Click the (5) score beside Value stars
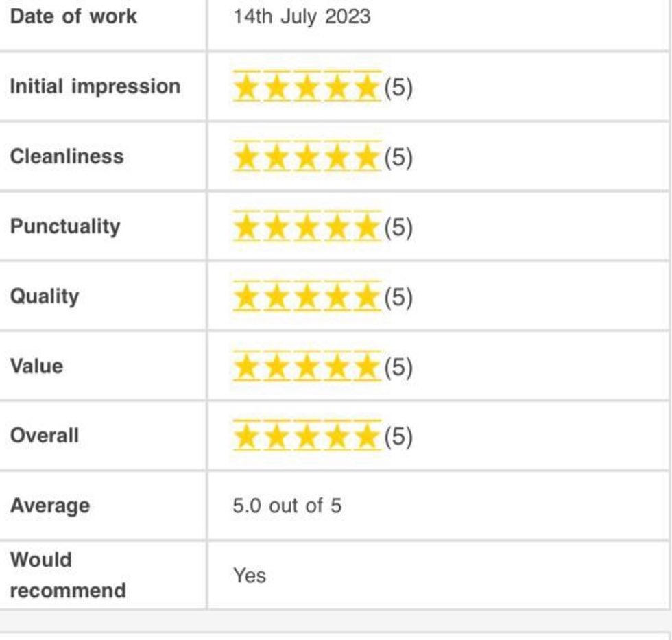The width and height of the screenshot is (672, 640). pos(398,368)
